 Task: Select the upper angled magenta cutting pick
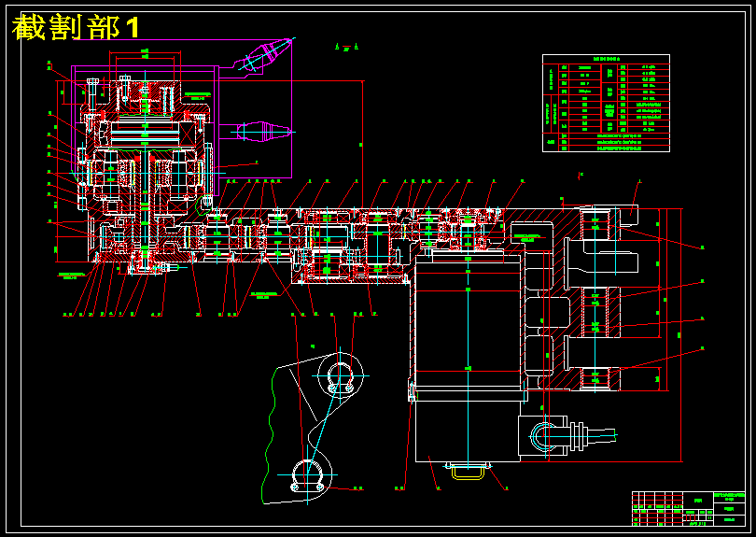coord(263,57)
